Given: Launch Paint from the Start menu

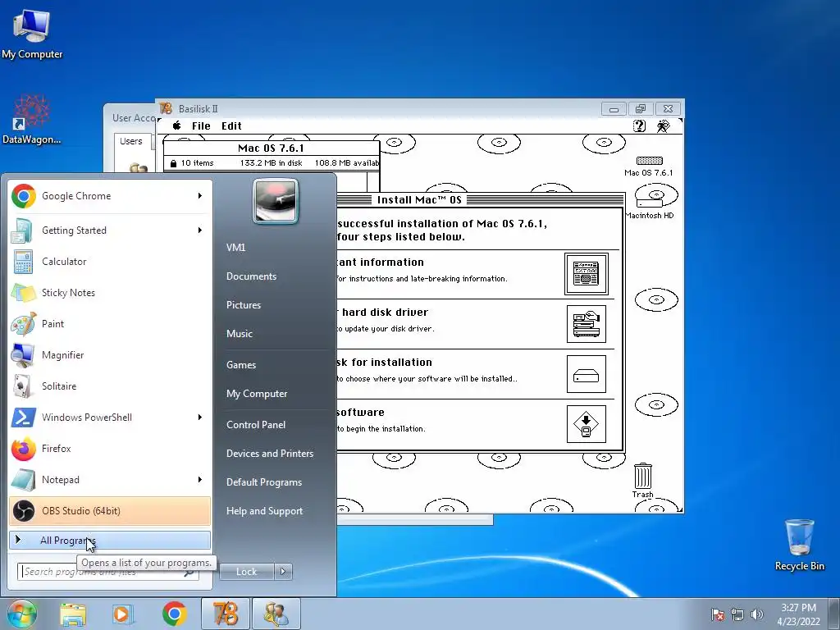Looking at the screenshot, I should [x=110, y=323].
